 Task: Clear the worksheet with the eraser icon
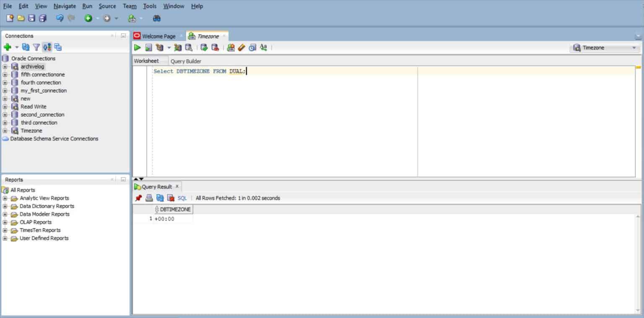(x=241, y=47)
